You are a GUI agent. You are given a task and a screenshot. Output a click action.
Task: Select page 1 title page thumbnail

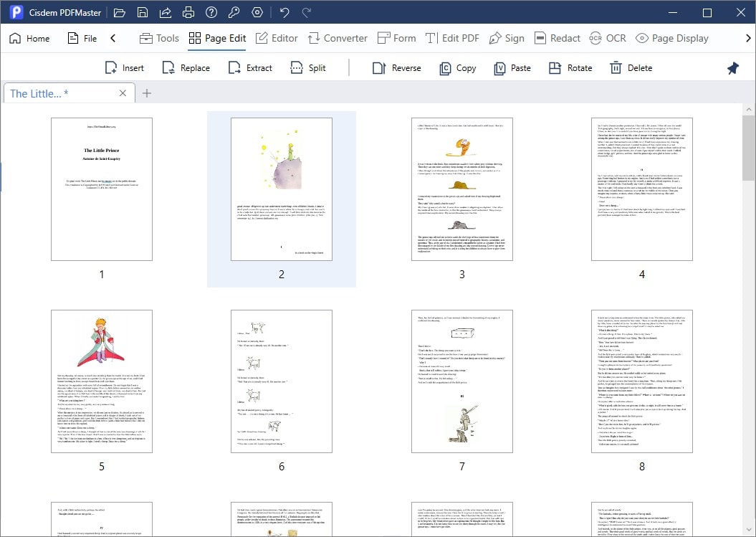102,189
